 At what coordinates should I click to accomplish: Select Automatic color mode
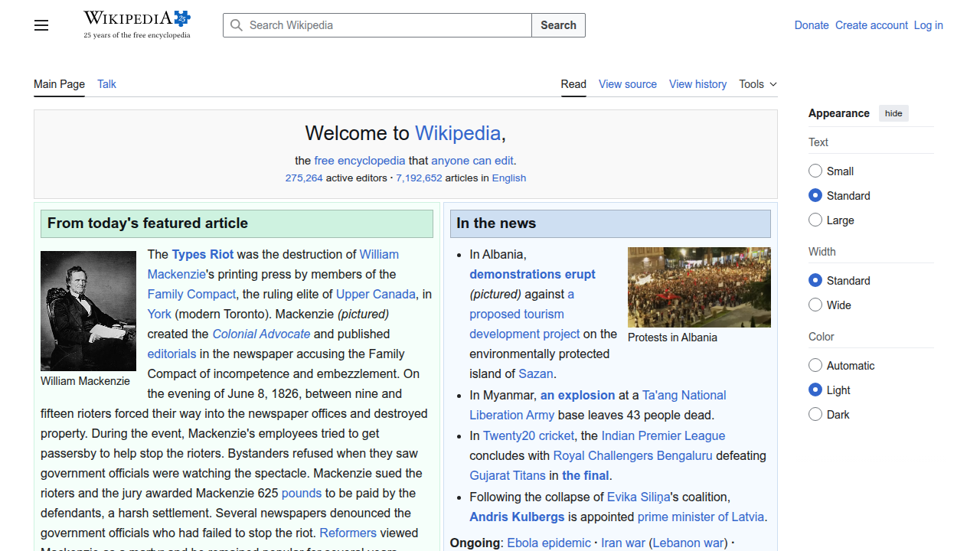[815, 365]
